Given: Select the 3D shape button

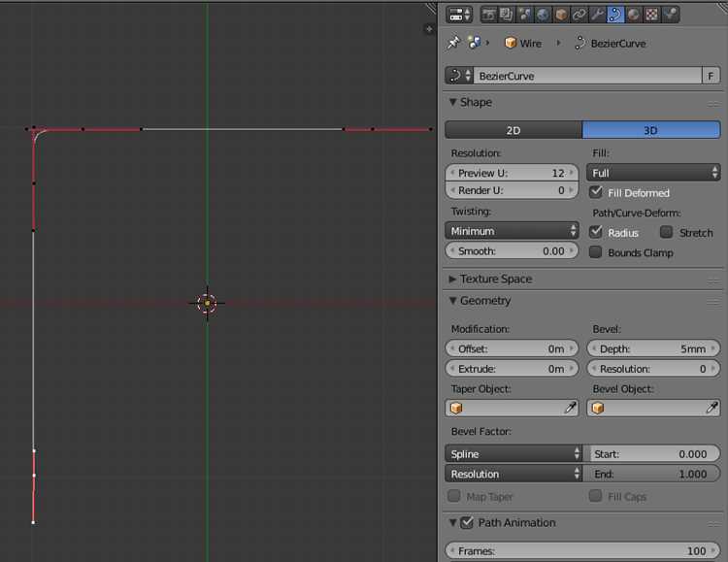Looking at the screenshot, I should [x=651, y=130].
